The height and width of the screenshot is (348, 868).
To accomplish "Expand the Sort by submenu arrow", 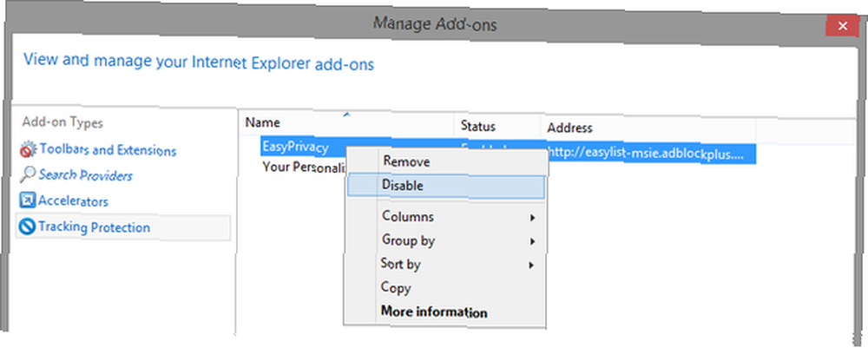I will (532, 266).
